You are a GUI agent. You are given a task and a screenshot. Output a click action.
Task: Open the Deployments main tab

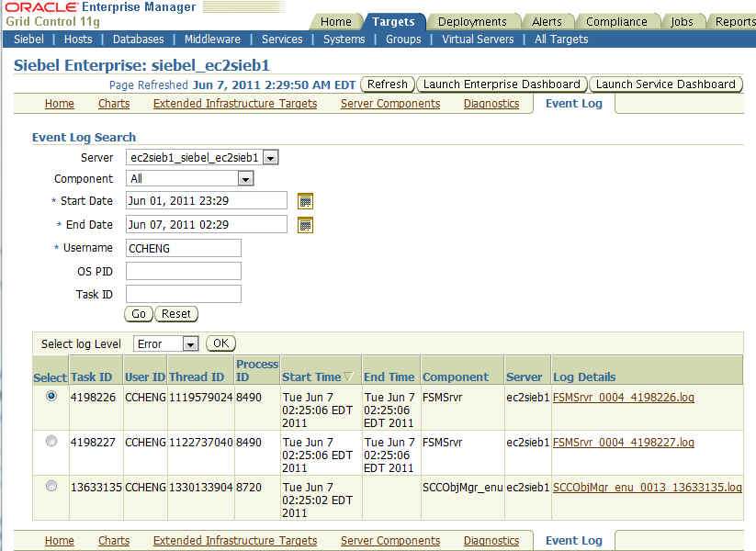point(472,22)
